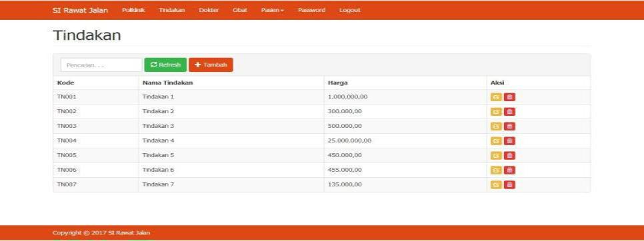Edit the TN007 row

496,185
